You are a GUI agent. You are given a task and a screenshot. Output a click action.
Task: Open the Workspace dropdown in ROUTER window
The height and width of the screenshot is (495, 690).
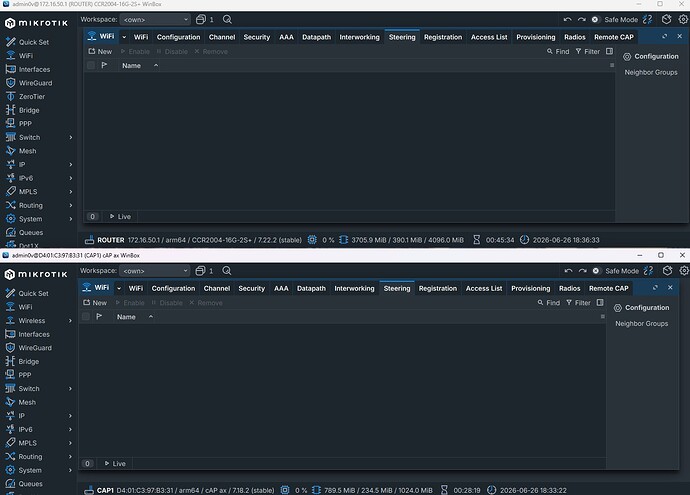click(x=155, y=19)
